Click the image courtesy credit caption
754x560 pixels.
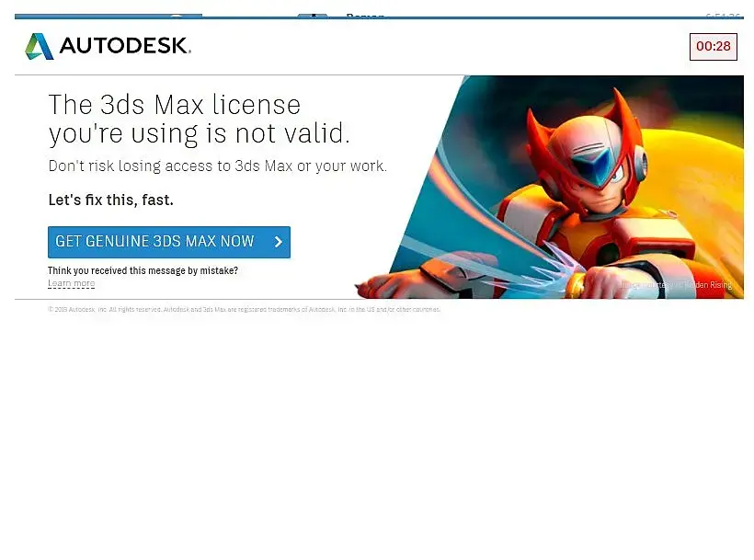(x=676, y=284)
